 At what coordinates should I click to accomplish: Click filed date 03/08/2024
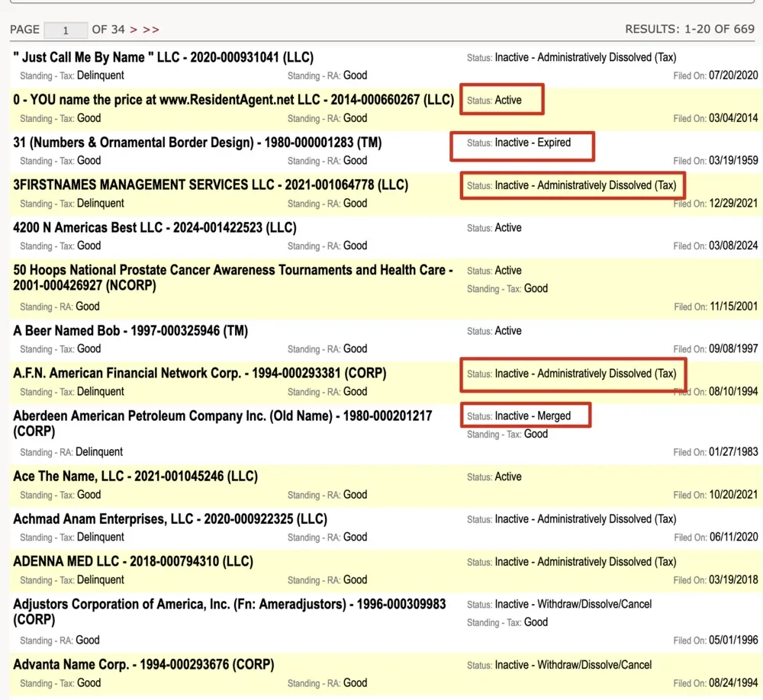733,246
